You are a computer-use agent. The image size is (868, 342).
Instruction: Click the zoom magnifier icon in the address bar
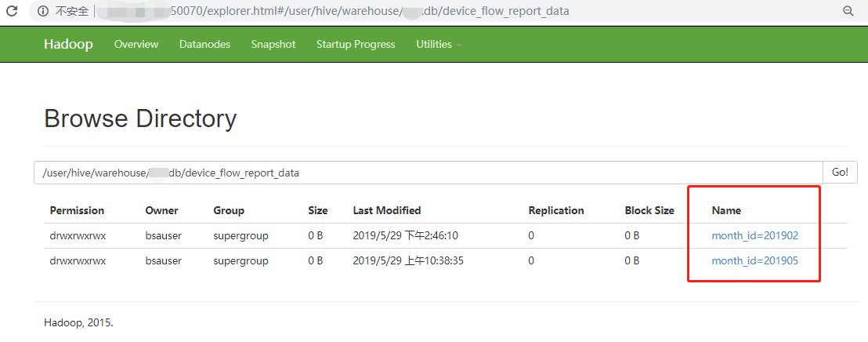click(x=848, y=11)
